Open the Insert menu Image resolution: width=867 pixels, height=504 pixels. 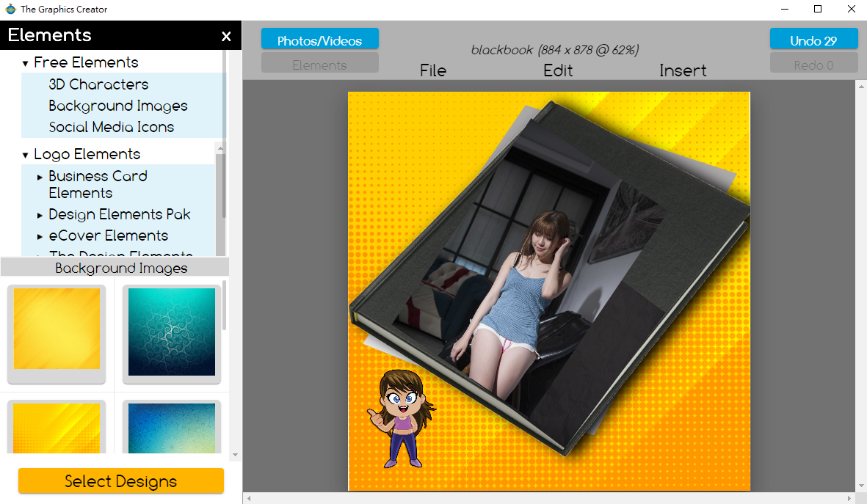coord(683,70)
